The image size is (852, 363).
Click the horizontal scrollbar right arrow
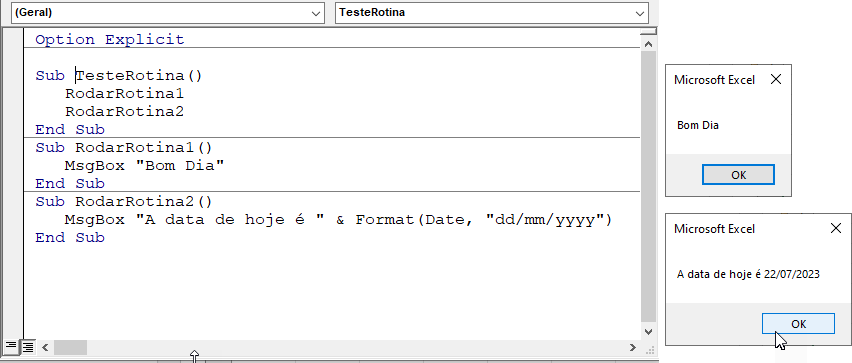(633, 347)
